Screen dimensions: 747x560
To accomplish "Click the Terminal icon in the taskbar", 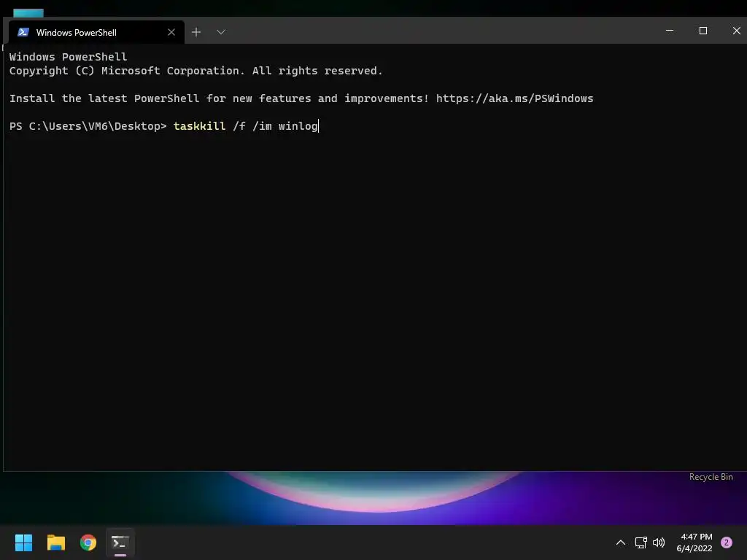I will pyautogui.click(x=120, y=542).
